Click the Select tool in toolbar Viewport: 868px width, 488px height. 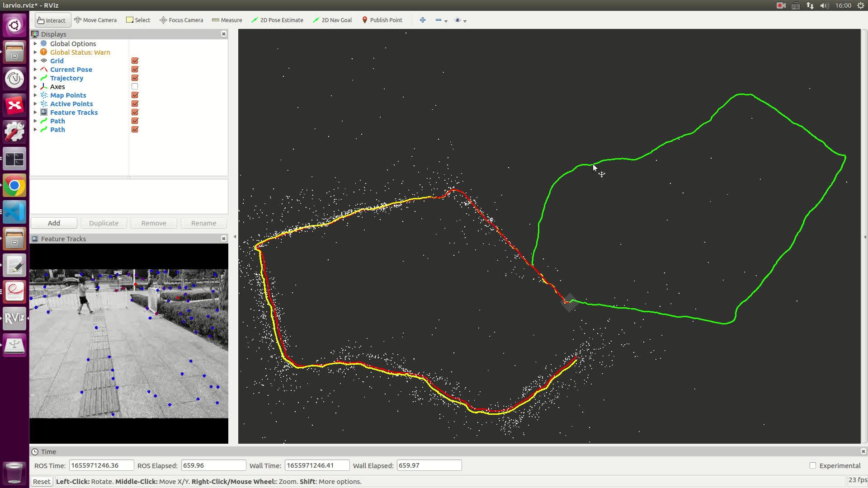point(138,20)
